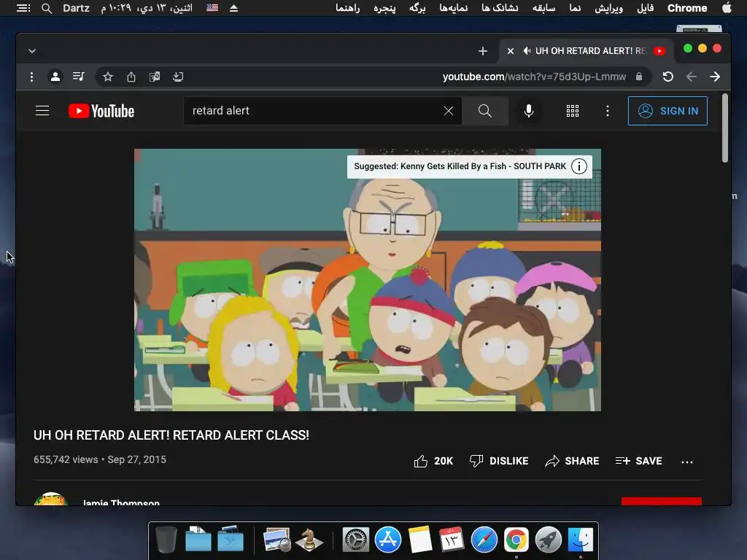Screen dimensions: 747x560
Task: Open Safari from the Dock
Action: click(484, 540)
